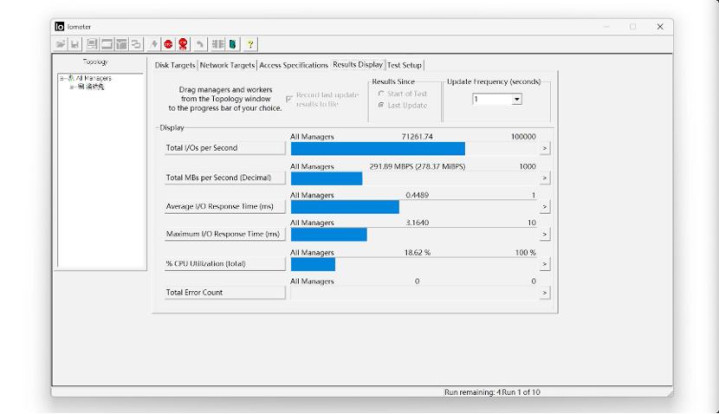Click the Topology panel heading
Screen dimensions: 719x414
click(x=95, y=61)
